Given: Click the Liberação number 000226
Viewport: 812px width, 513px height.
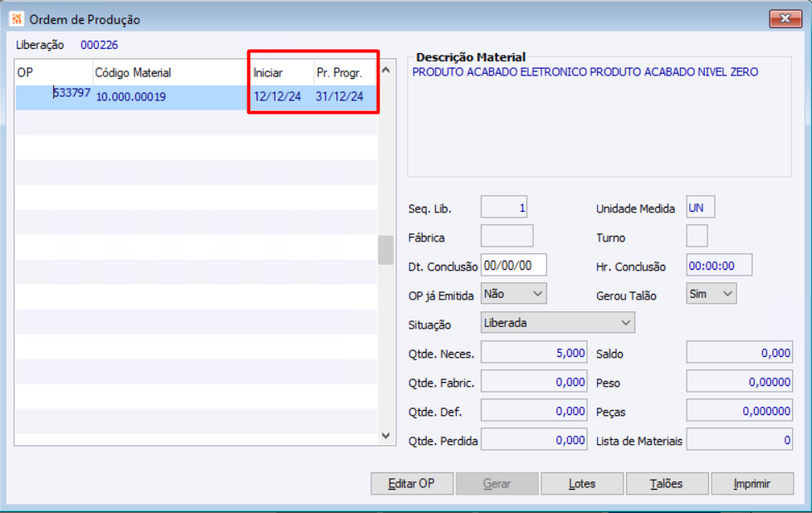Looking at the screenshot, I should (100, 45).
